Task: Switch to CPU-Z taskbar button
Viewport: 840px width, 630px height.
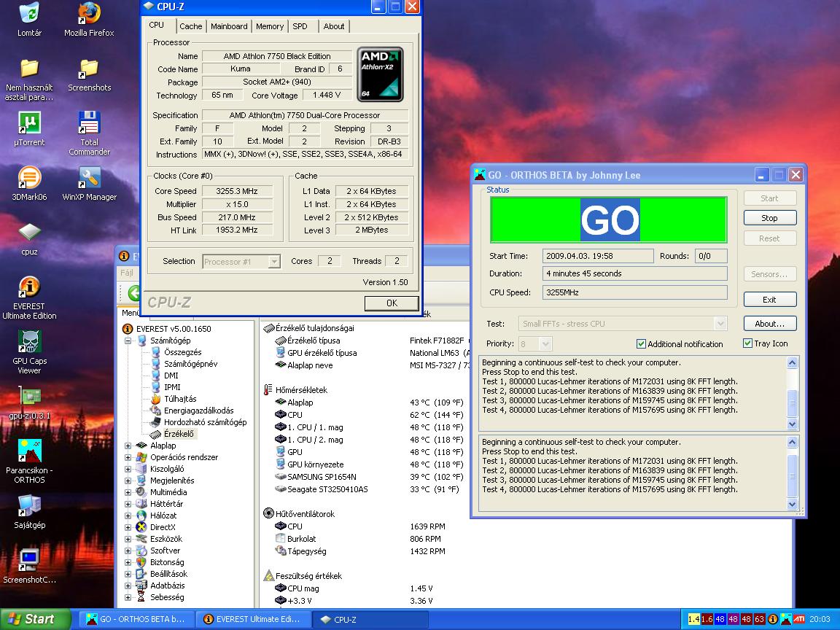Action: tap(370, 619)
